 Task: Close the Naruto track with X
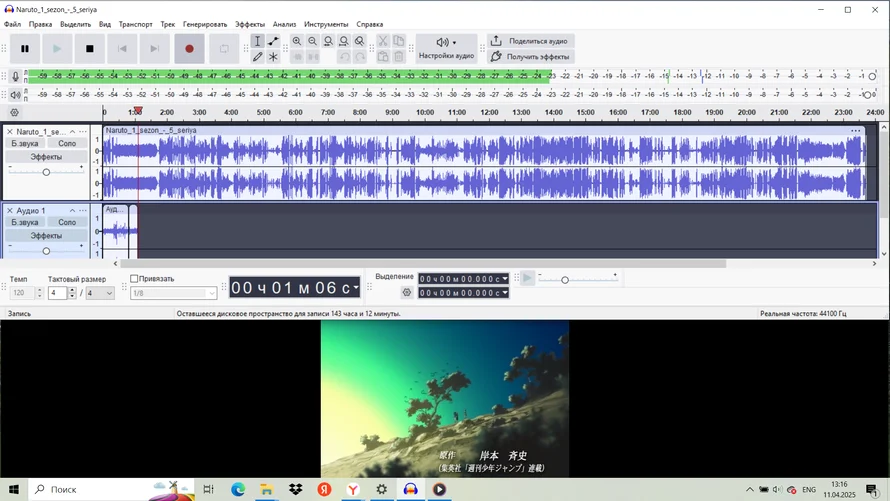click(10, 132)
